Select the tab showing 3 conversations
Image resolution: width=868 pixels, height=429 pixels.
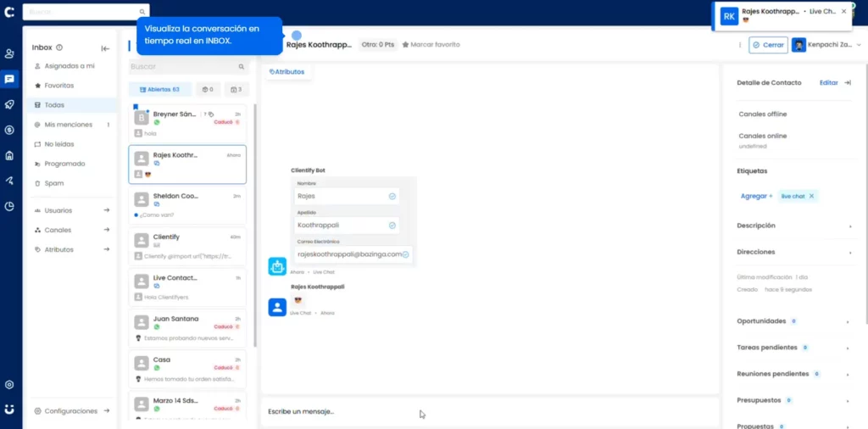(237, 89)
